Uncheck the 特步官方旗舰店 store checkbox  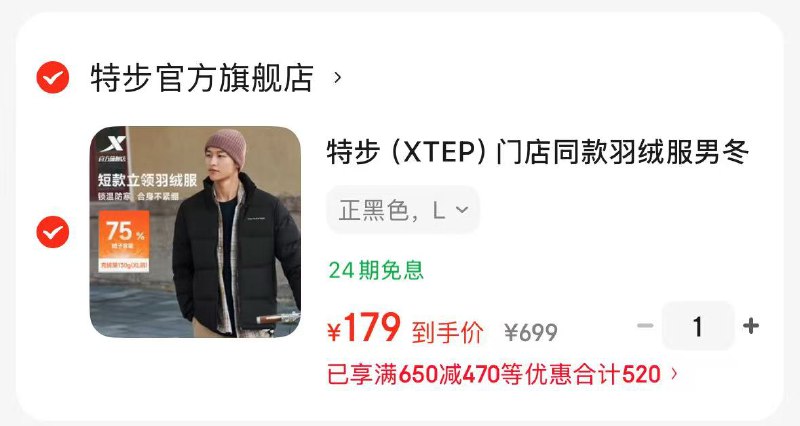[53, 78]
